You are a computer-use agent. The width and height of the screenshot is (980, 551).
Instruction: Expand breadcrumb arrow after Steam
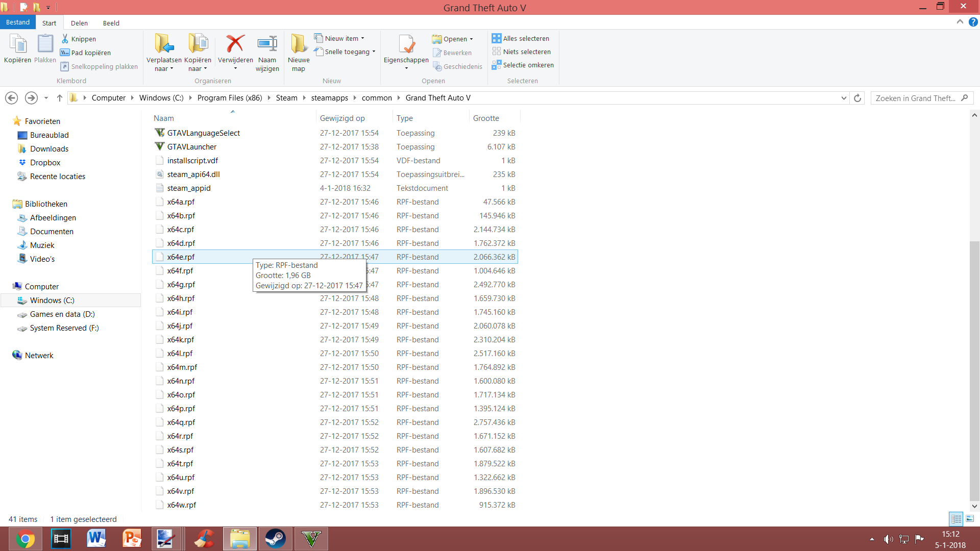[x=304, y=98]
